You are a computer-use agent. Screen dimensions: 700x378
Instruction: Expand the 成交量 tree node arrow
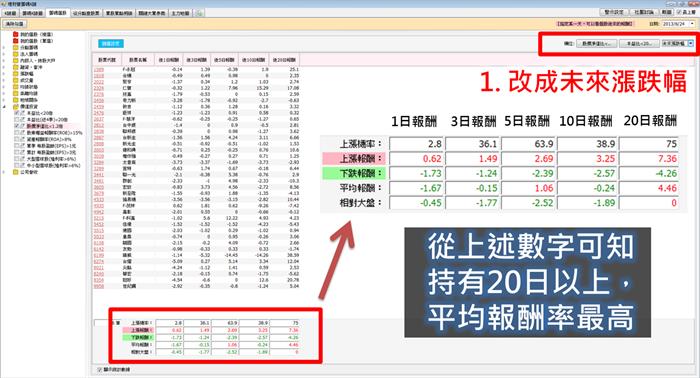click(4, 80)
